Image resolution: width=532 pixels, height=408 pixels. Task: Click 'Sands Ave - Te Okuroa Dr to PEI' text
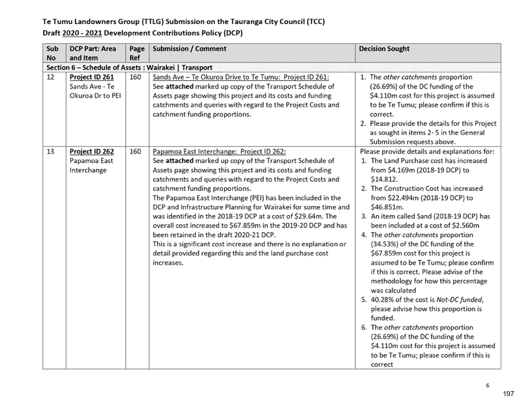(x=95, y=91)
